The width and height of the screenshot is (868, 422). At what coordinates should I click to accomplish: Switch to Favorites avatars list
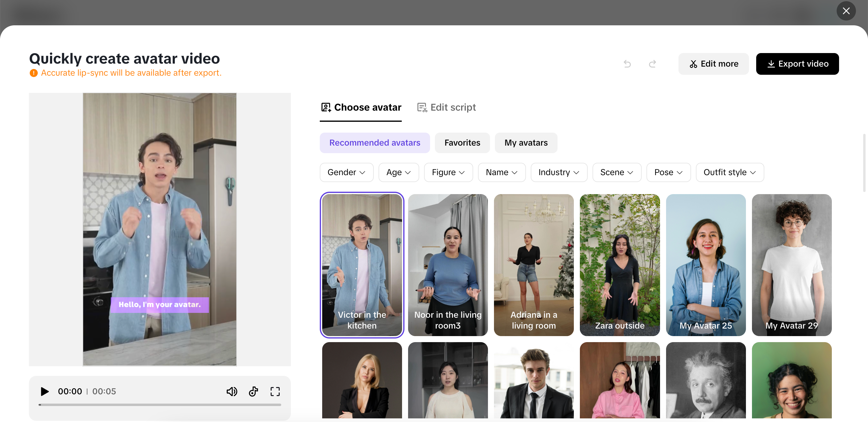click(x=462, y=143)
